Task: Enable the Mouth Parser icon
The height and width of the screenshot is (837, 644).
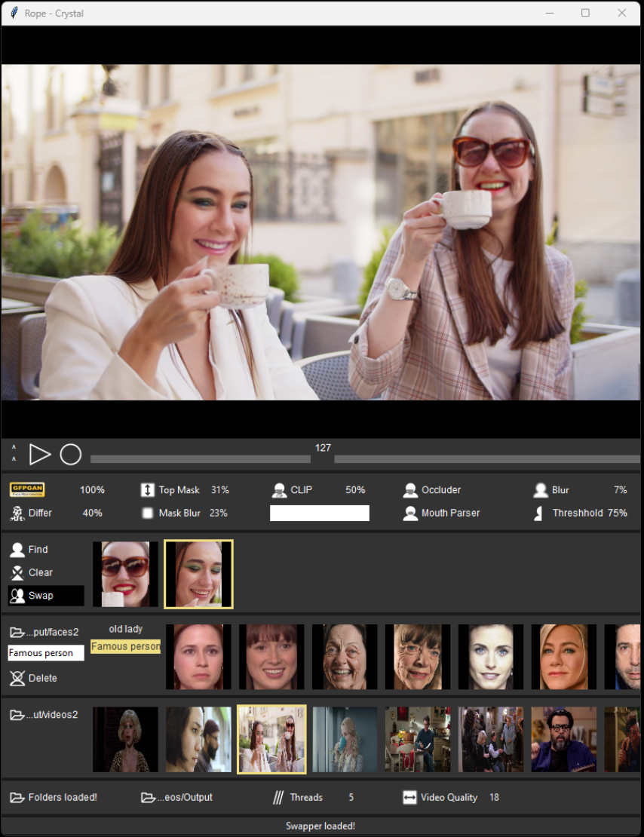Action: pos(410,513)
